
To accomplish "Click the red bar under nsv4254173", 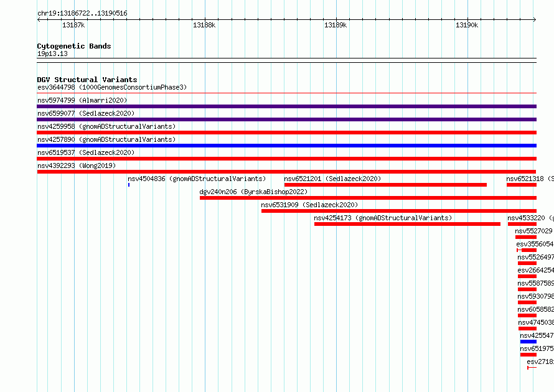I will [x=407, y=224].
